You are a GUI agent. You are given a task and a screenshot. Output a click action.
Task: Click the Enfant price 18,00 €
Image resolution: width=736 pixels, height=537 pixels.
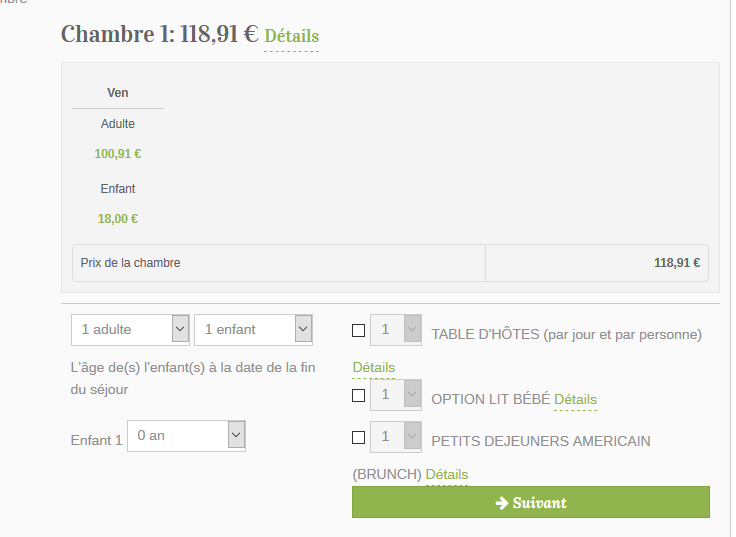point(118,219)
